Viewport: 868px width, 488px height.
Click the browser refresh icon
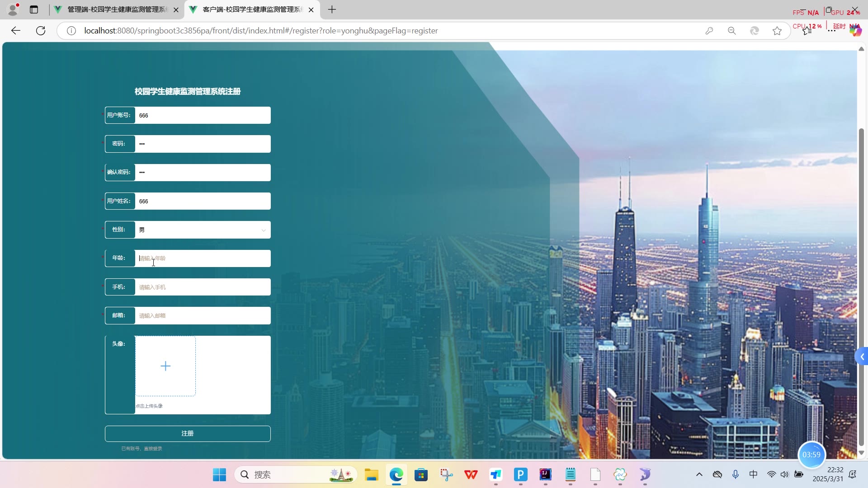coord(41,31)
